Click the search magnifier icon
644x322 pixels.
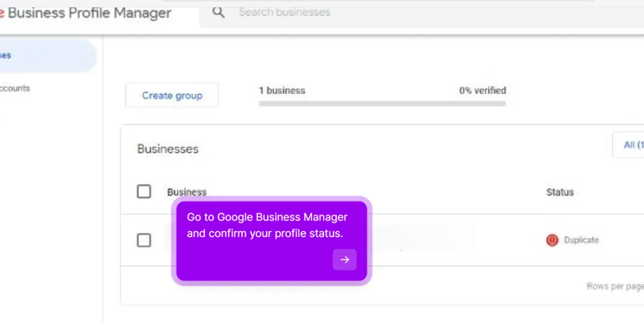pos(218,12)
